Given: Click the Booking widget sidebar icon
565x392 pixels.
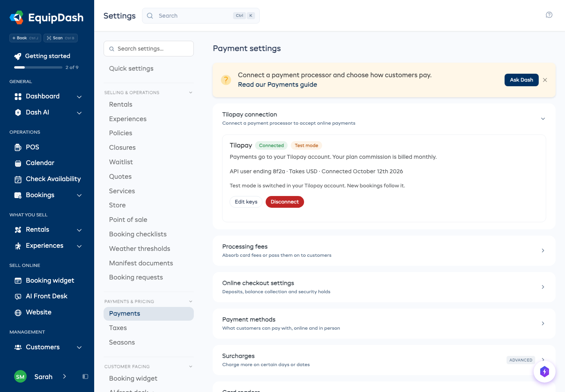Looking at the screenshot, I should coord(18,281).
